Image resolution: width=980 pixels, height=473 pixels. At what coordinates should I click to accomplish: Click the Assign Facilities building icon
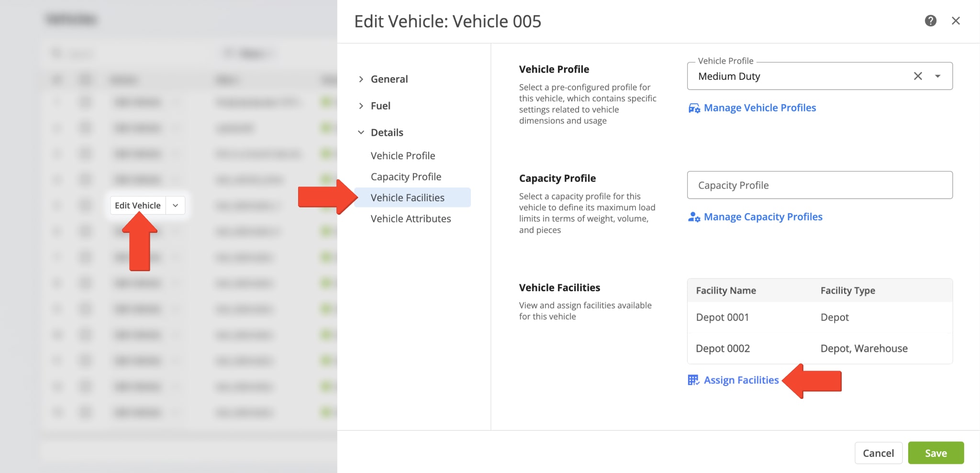(693, 380)
